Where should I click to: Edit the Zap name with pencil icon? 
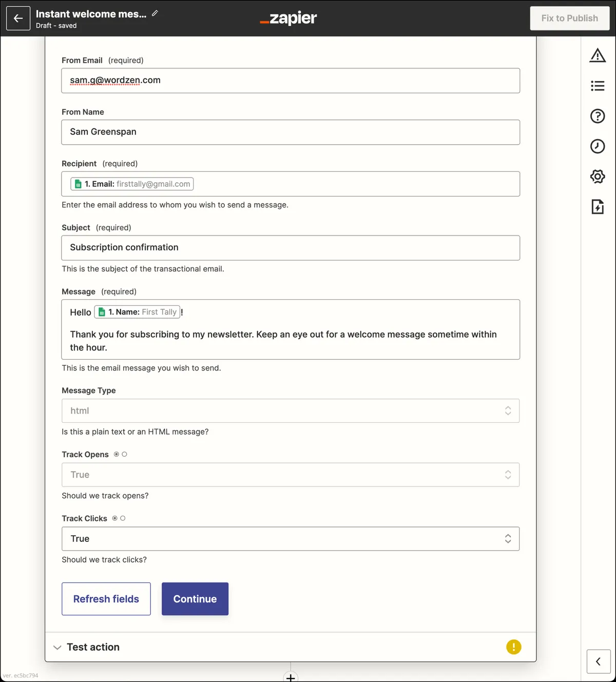(x=155, y=13)
